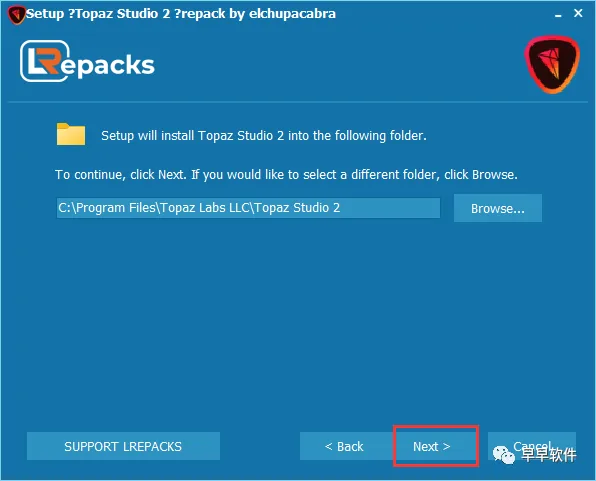Go to previous step with < Back
The width and height of the screenshot is (596, 481).
(346, 446)
